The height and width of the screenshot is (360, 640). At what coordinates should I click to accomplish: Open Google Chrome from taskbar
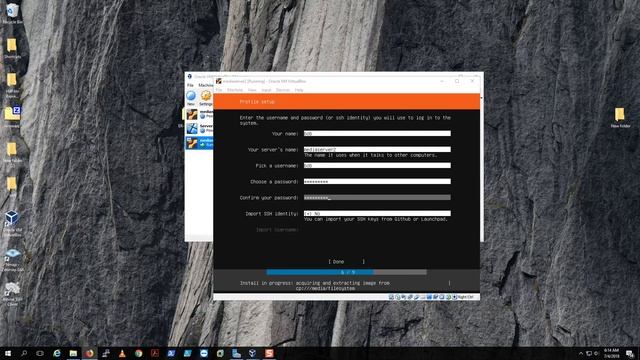click(x=138, y=353)
